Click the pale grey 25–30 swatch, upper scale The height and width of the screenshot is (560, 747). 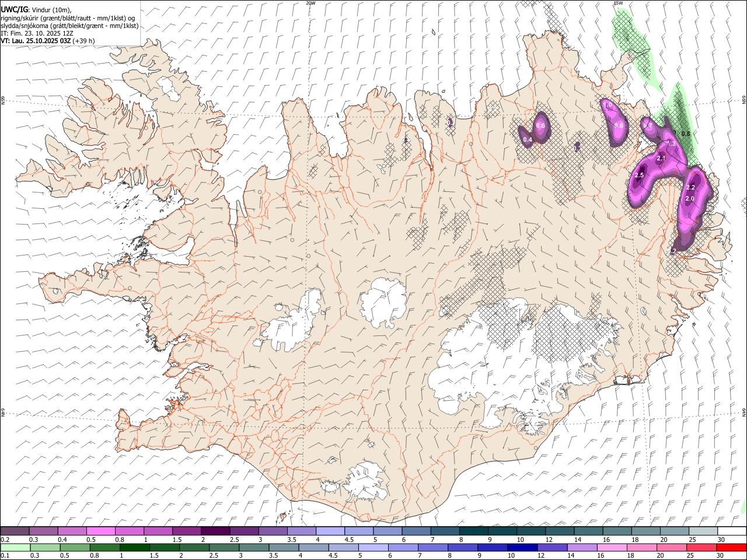[704, 531]
